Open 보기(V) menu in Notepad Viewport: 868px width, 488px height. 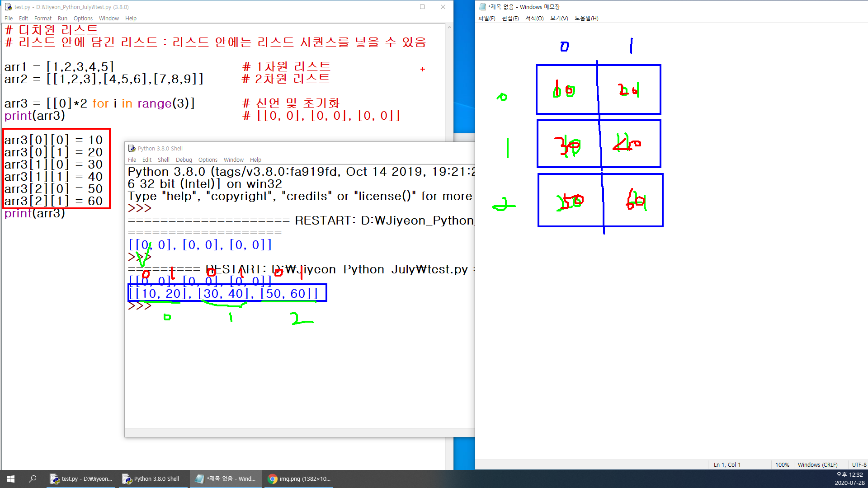(x=559, y=19)
